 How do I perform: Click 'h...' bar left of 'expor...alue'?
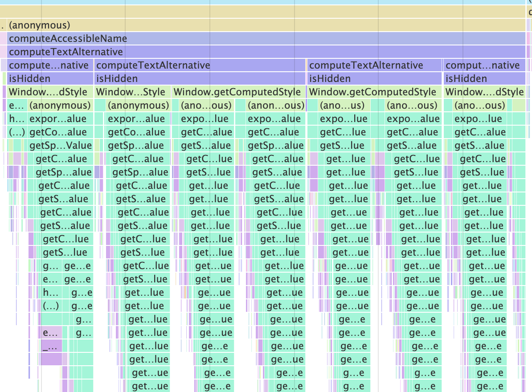pos(16,118)
